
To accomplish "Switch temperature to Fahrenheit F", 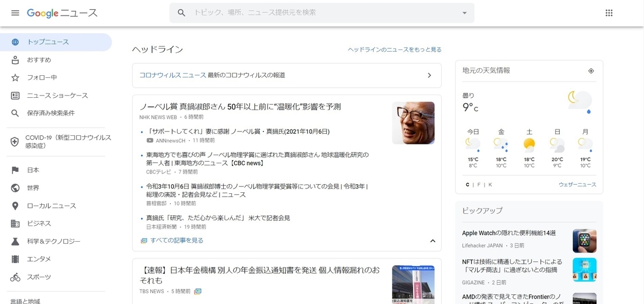I will click(479, 185).
